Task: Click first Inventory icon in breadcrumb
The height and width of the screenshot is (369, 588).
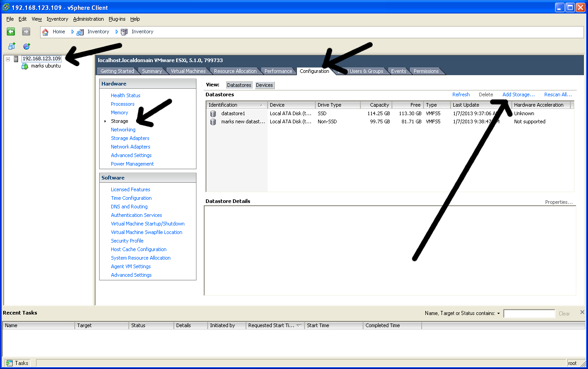Action: (80, 32)
